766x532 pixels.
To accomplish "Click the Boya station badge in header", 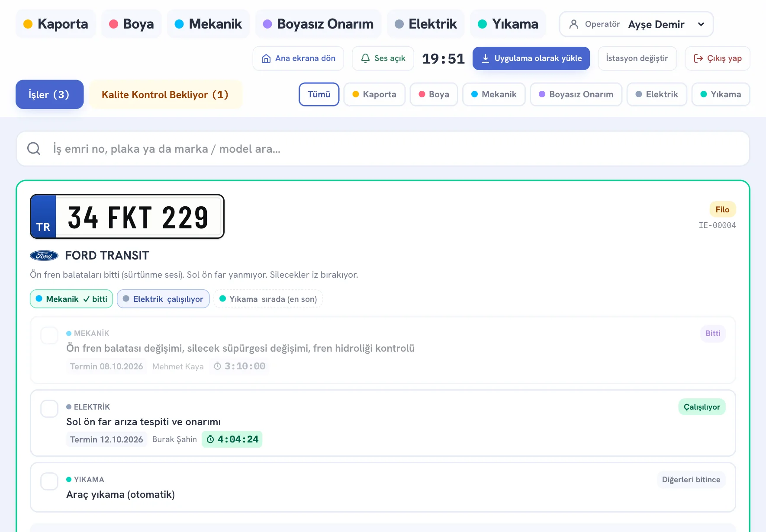I will pos(132,24).
